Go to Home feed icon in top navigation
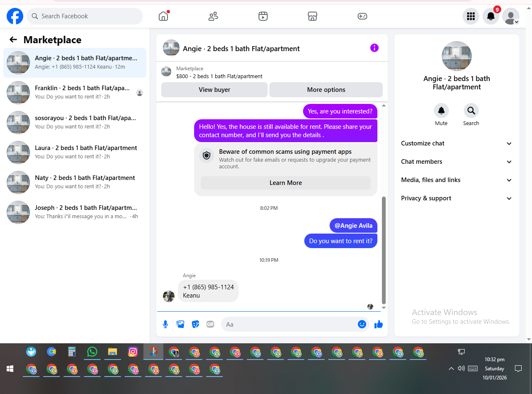The height and width of the screenshot is (394, 532). click(163, 16)
